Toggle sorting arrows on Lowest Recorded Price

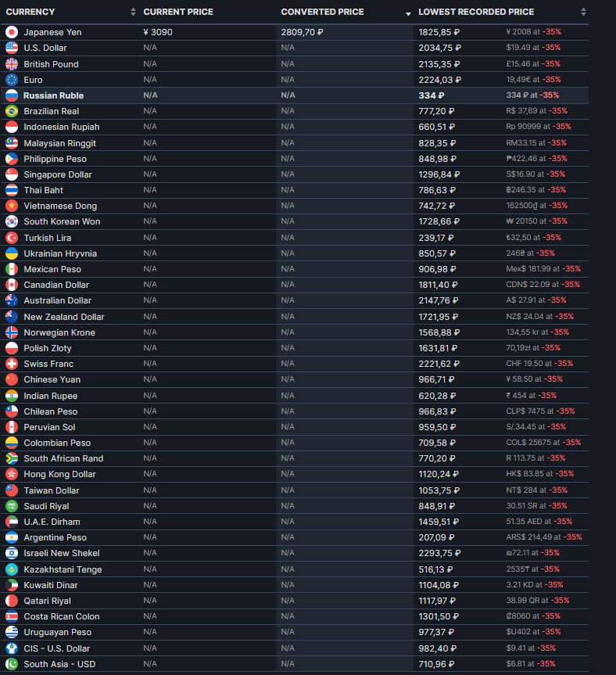click(x=583, y=12)
